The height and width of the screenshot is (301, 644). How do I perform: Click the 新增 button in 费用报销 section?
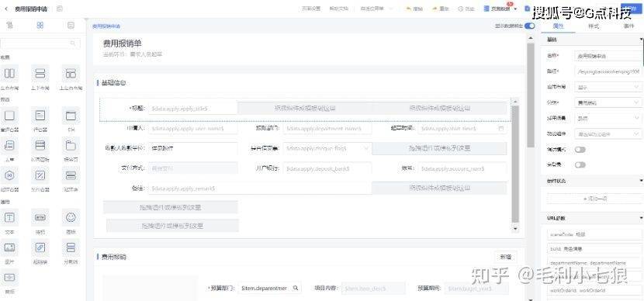505,257
